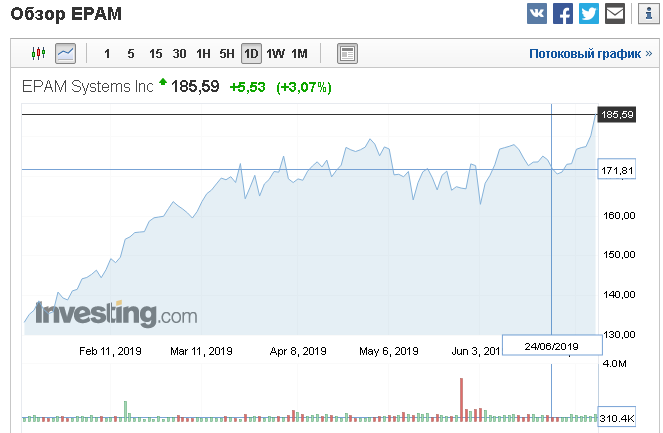This screenshot has width=663, height=433.
Task: Switch to candlestick chart type icon
Action: tap(38, 54)
